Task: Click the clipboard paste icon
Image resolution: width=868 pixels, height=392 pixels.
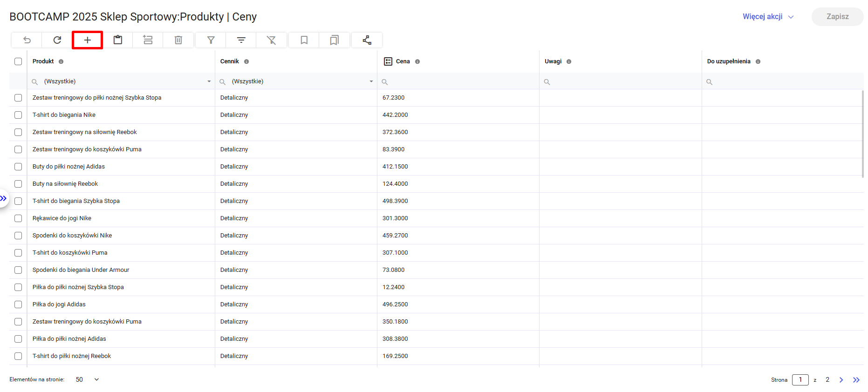Action: pos(118,40)
